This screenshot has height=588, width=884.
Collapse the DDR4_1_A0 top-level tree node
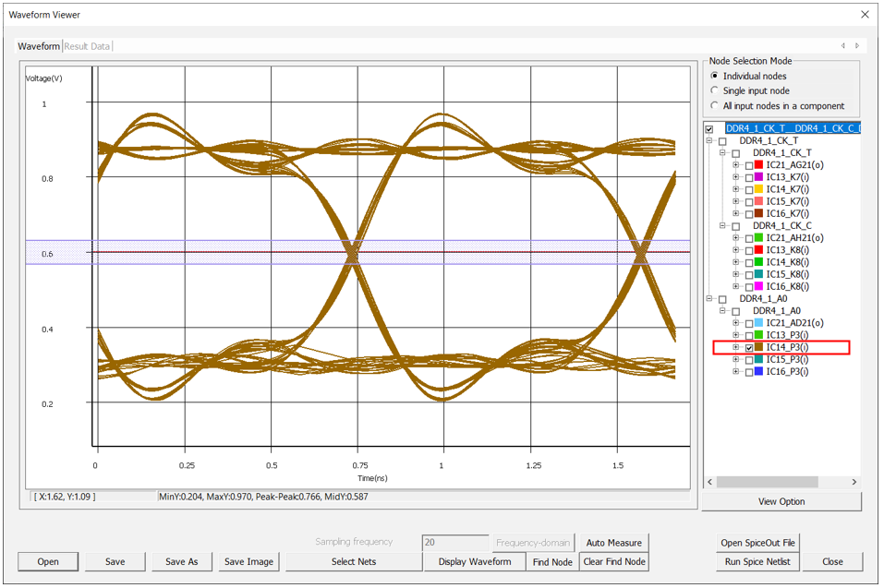pos(709,299)
